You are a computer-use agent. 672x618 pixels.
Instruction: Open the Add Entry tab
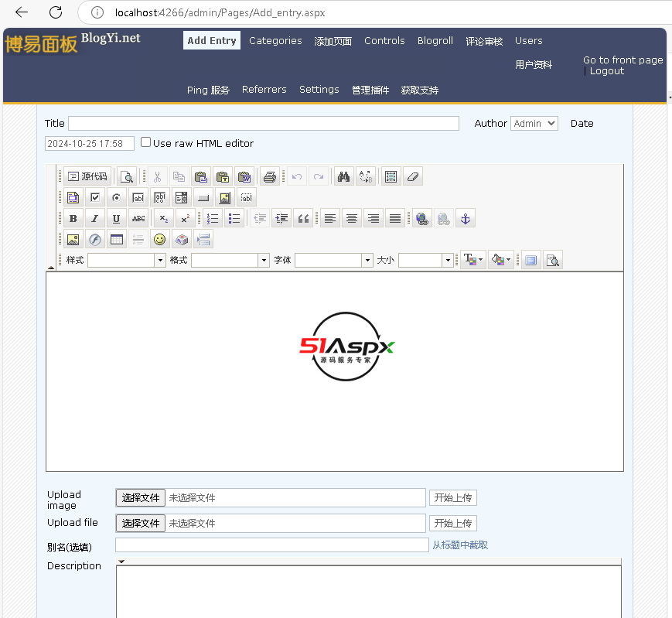212,40
